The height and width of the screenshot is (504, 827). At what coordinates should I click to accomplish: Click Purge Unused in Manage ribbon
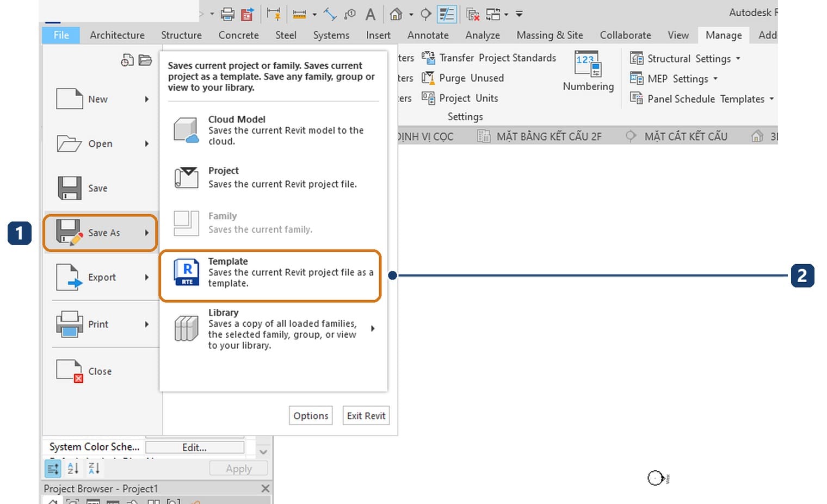click(x=463, y=78)
